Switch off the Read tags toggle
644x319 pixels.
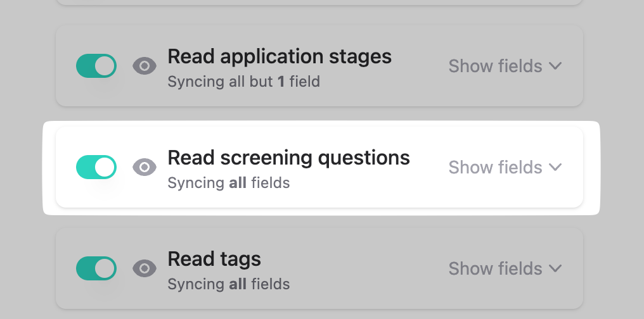(x=96, y=268)
